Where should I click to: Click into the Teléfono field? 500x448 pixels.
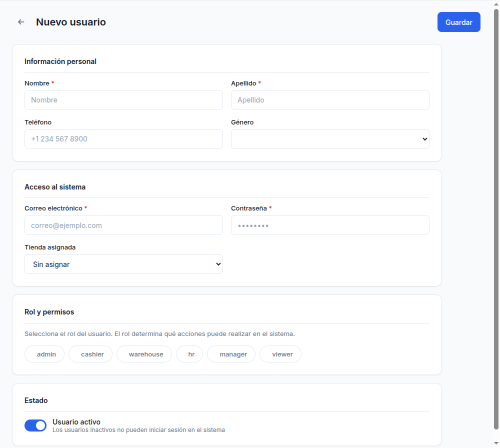coord(123,139)
